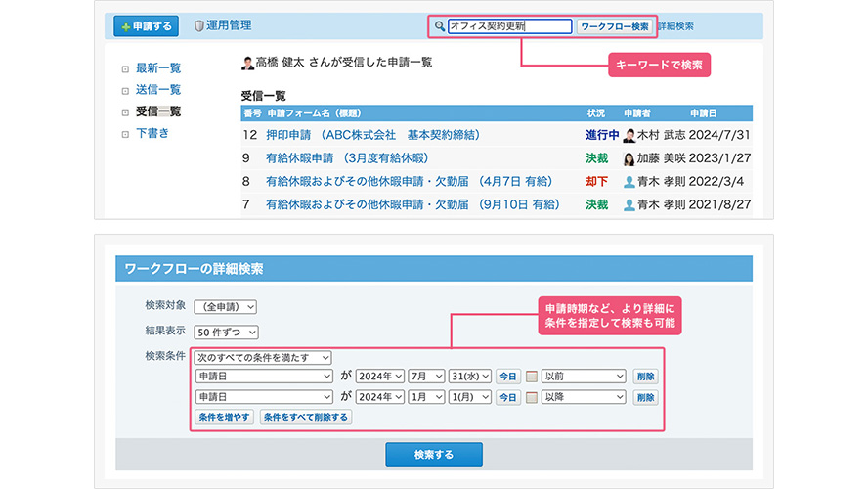The image size is (868, 489).
Task: Open 次のすべての条件を満たす dropdown
Action: pyautogui.click(x=263, y=358)
